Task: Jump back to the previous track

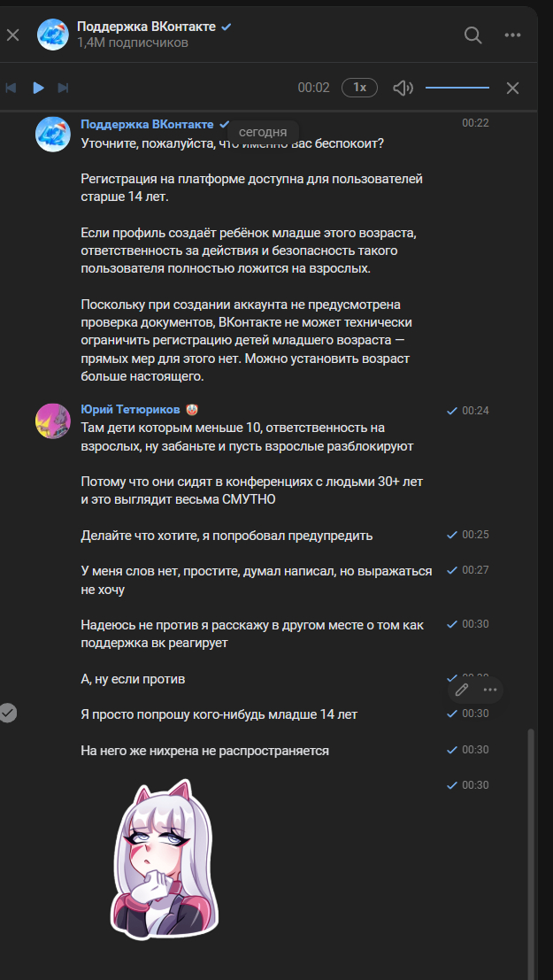Action: 12,87
